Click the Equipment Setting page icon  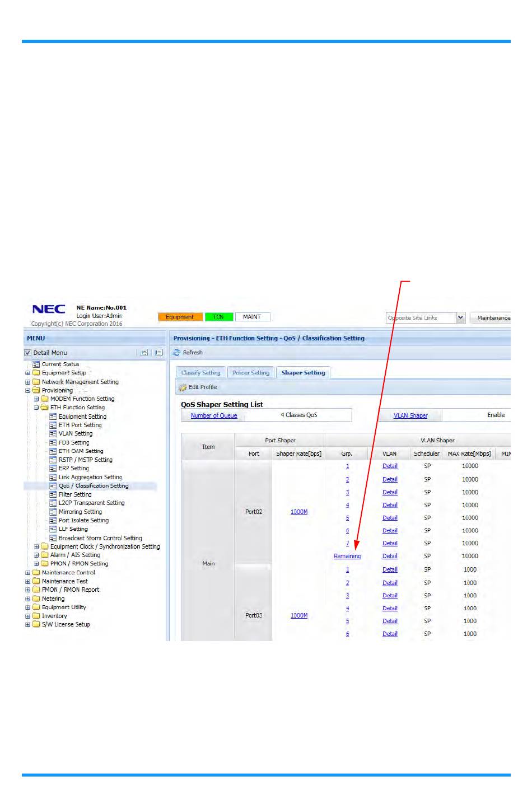click(53, 417)
